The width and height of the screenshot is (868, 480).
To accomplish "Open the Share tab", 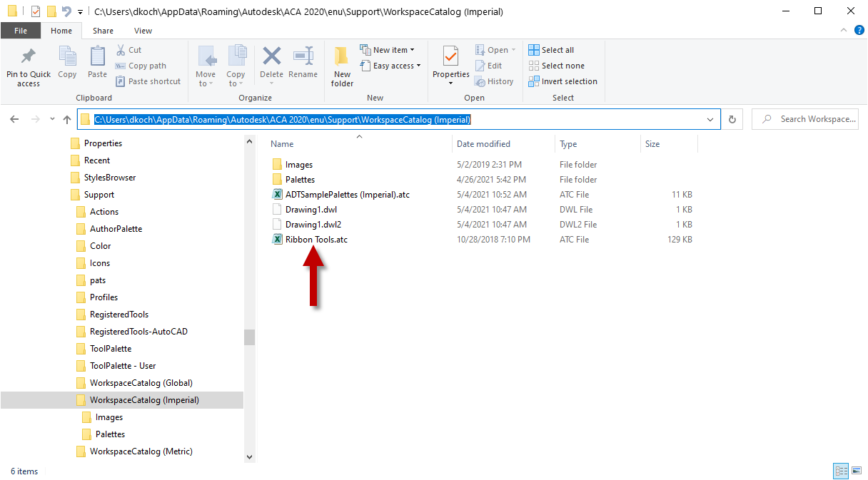I will (x=103, y=31).
